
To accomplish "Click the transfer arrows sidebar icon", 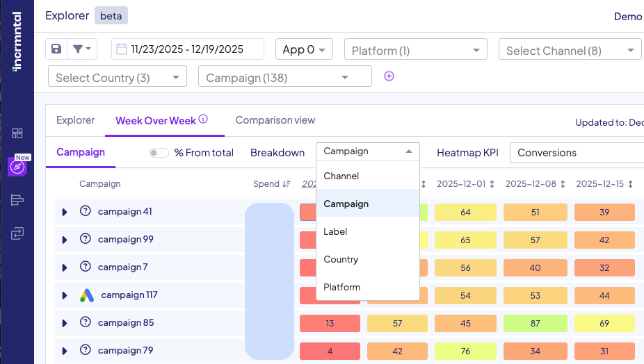I will click(17, 234).
